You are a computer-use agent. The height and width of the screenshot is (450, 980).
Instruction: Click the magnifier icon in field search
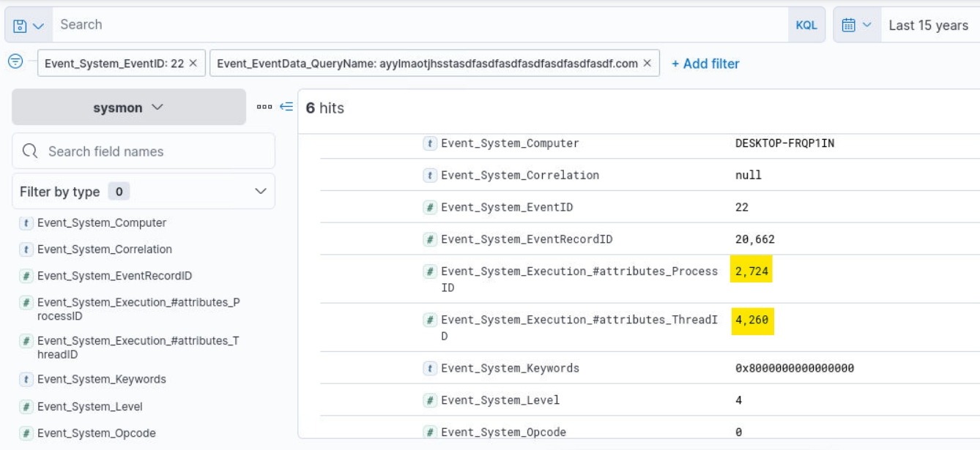pyautogui.click(x=30, y=151)
